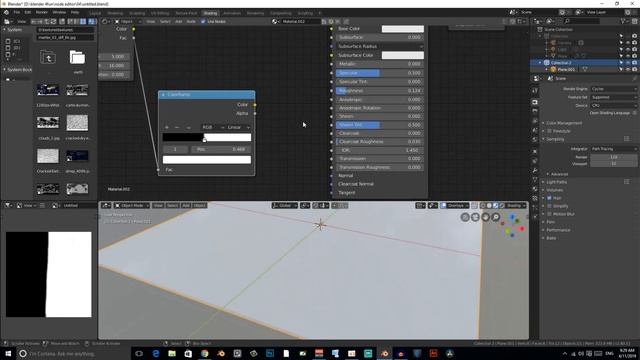
Task: Open the Subsurface Radius dropdown
Action: coord(380,46)
